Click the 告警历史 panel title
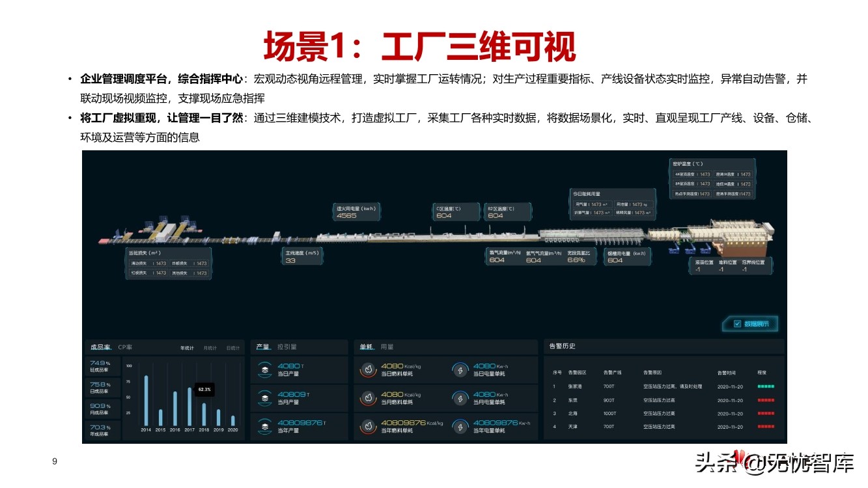Viewport: 868px width, 488px height. click(x=561, y=347)
